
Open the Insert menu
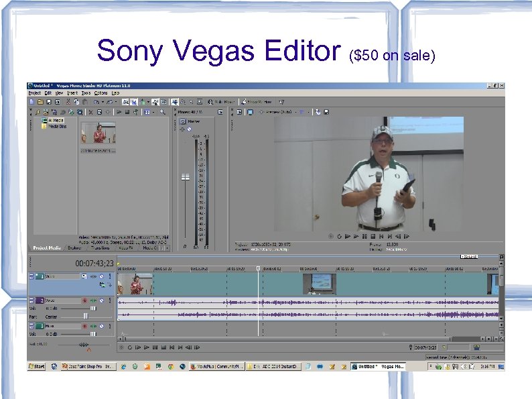click(x=72, y=93)
